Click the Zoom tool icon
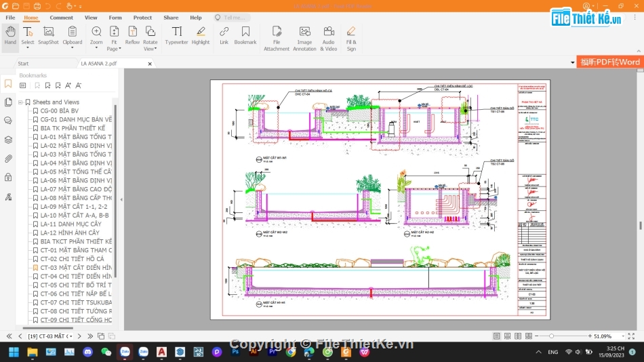644x362 pixels. pyautogui.click(x=96, y=32)
